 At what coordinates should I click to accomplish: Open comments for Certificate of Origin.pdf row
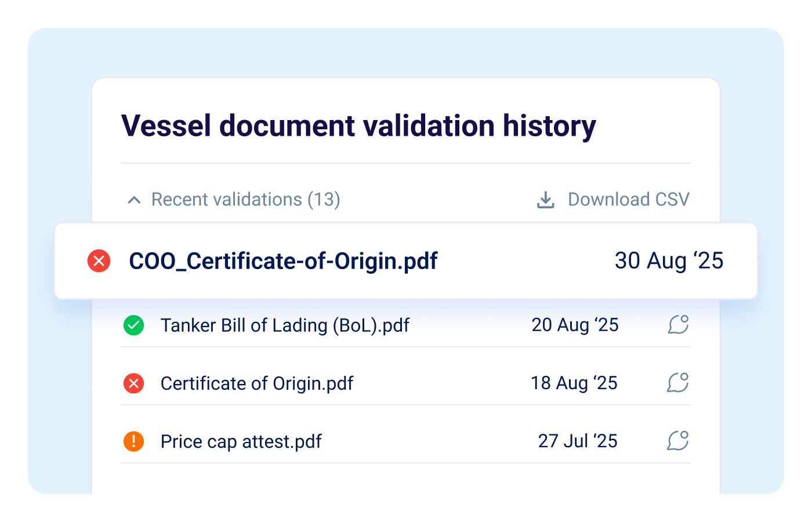(x=678, y=382)
